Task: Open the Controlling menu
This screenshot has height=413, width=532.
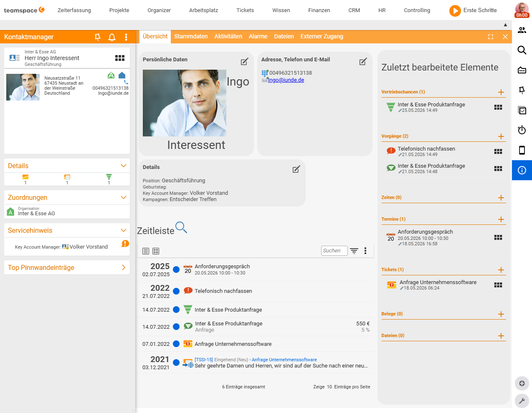Action: 417,10
